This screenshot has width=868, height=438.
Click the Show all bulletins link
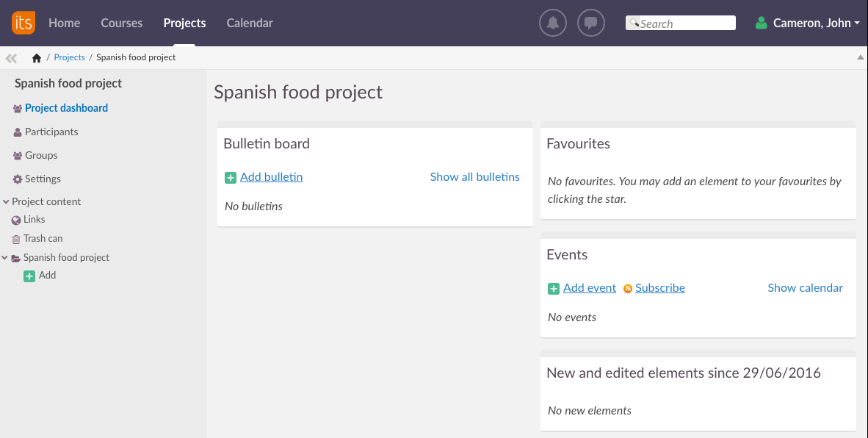click(474, 177)
